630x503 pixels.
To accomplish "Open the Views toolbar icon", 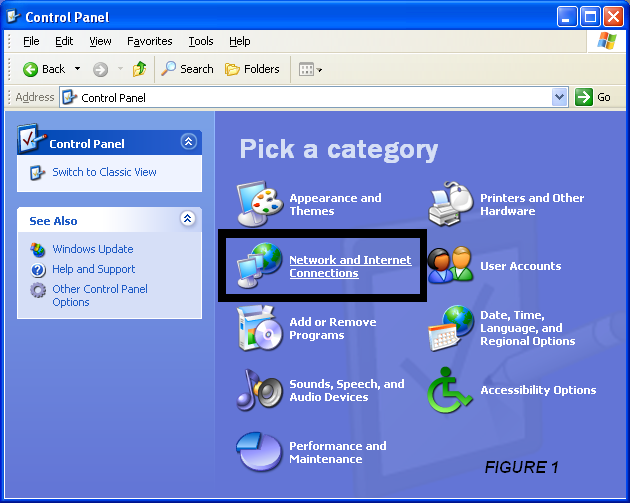I will [x=306, y=70].
